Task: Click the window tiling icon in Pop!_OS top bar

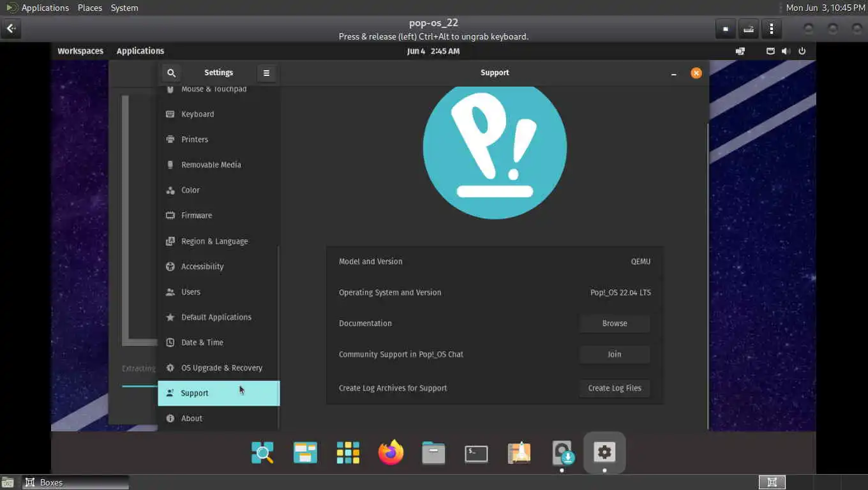Action: (740, 51)
